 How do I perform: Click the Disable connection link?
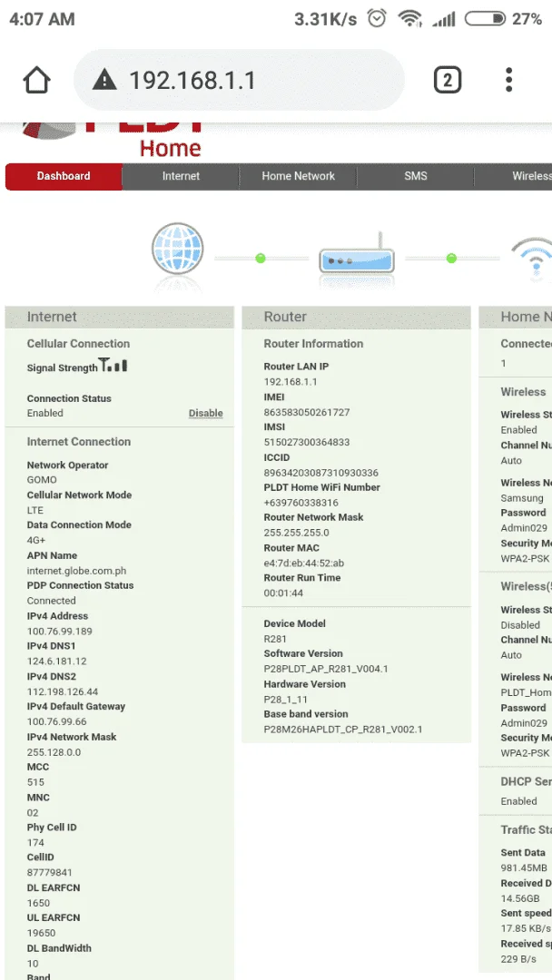click(x=206, y=413)
